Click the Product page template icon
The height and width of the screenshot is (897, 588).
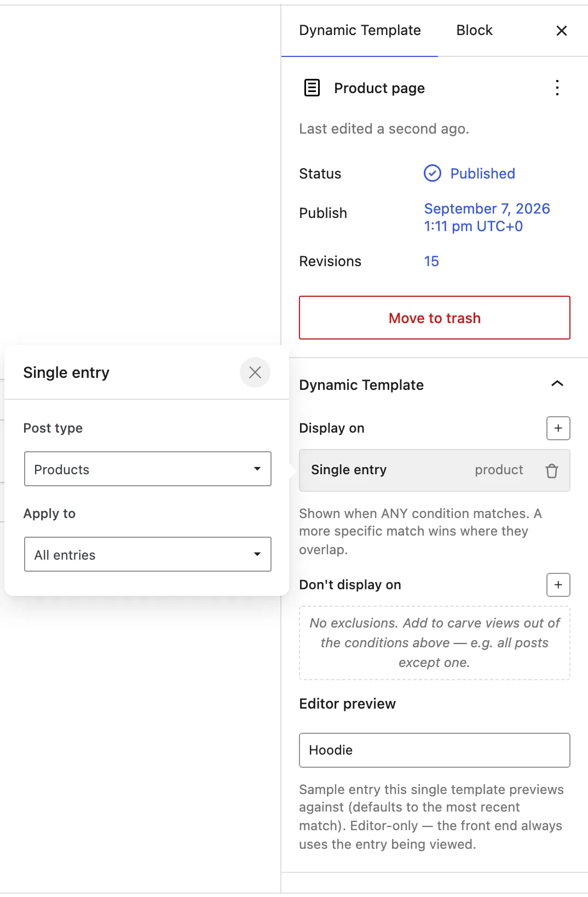click(312, 88)
